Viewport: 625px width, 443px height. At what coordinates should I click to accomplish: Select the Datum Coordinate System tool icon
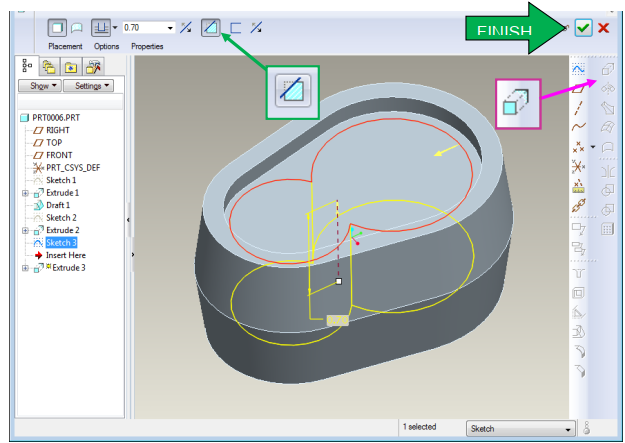point(578,166)
